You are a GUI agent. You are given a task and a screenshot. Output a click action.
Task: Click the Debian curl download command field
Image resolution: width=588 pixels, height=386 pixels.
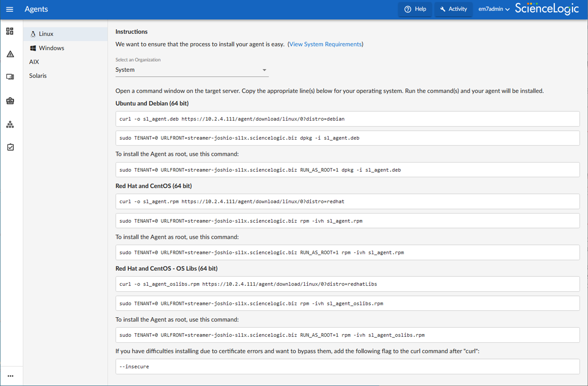coord(347,119)
